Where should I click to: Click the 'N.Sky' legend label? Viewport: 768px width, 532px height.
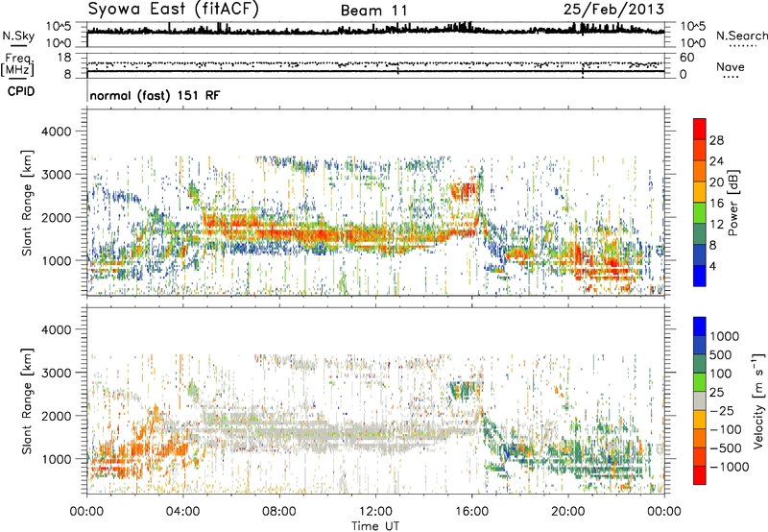point(18,36)
